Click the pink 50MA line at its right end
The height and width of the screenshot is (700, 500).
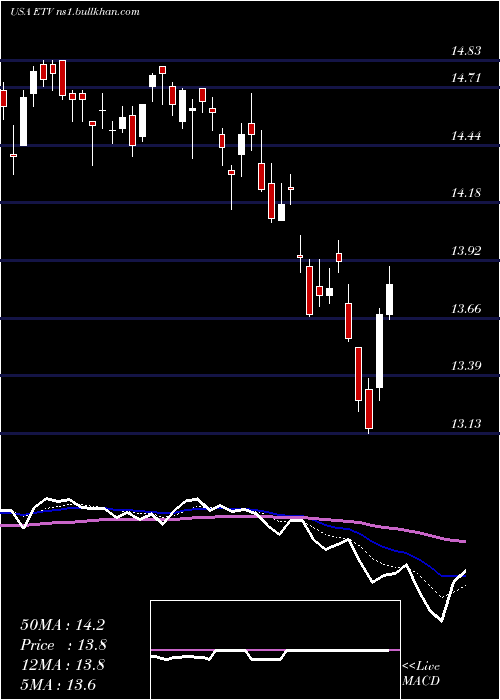pyautogui.click(x=462, y=541)
